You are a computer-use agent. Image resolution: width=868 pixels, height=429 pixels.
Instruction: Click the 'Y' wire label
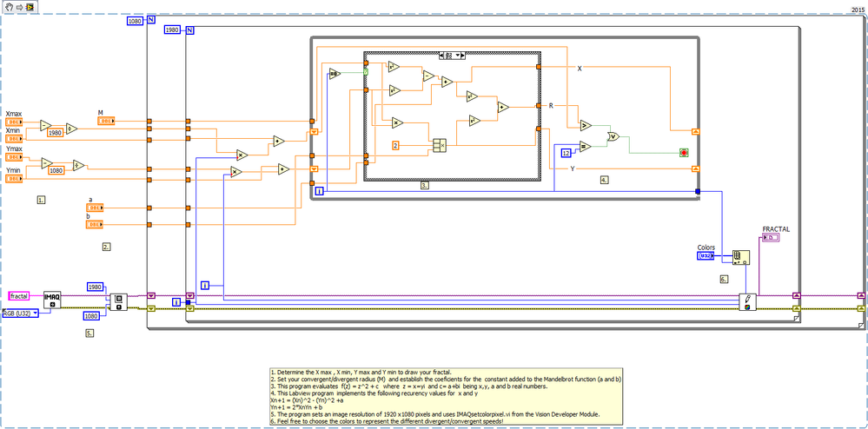(x=573, y=168)
